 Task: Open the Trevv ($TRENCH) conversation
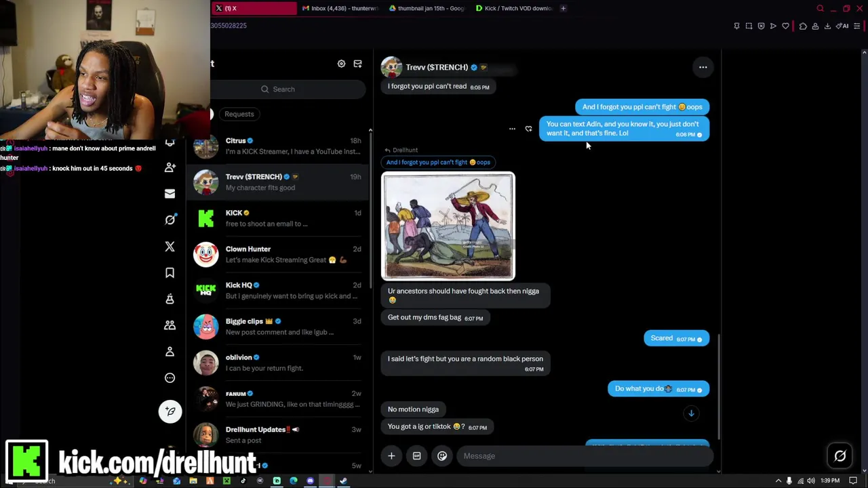(279, 182)
